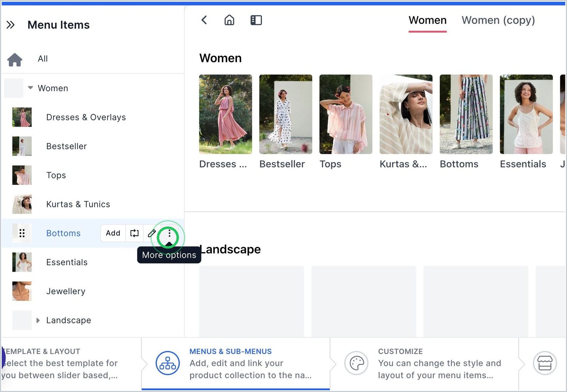Click the Menus & Sub-Menus sitemap icon
Image resolution: width=567 pixels, height=392 pixels.
(168, 363)
